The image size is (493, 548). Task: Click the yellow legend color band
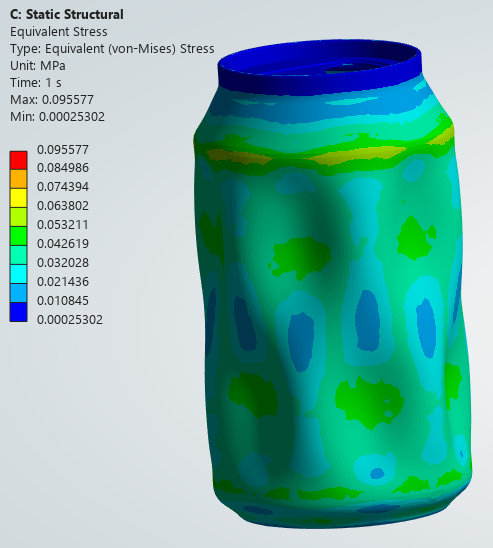19,198
